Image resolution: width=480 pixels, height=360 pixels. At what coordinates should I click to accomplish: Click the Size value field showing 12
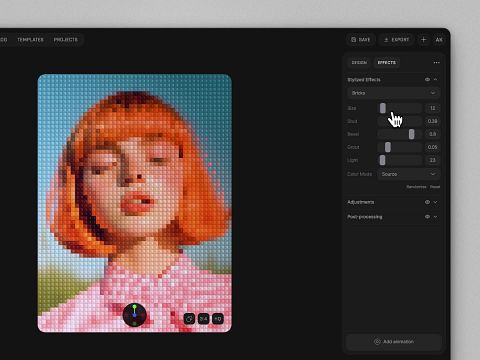432,108
